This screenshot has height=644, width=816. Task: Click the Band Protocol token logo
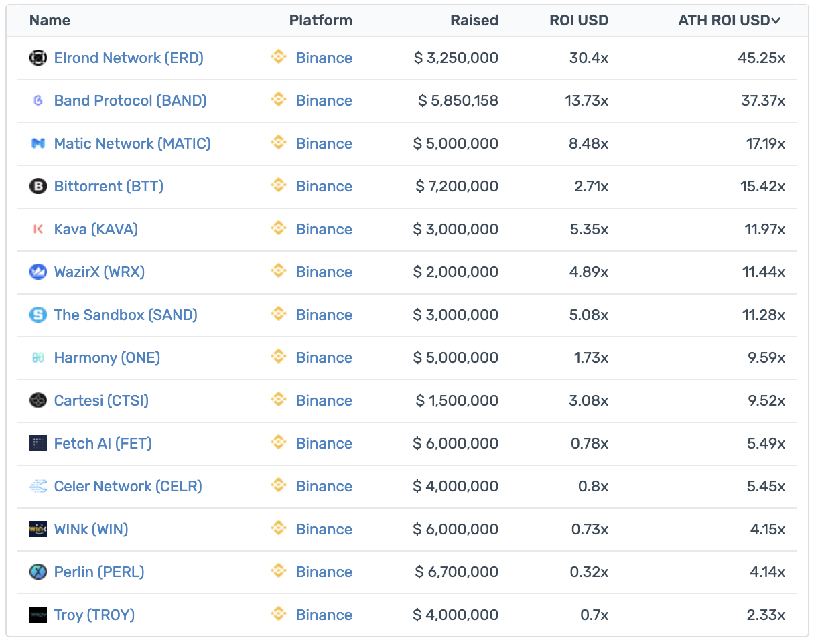point(38,100)
